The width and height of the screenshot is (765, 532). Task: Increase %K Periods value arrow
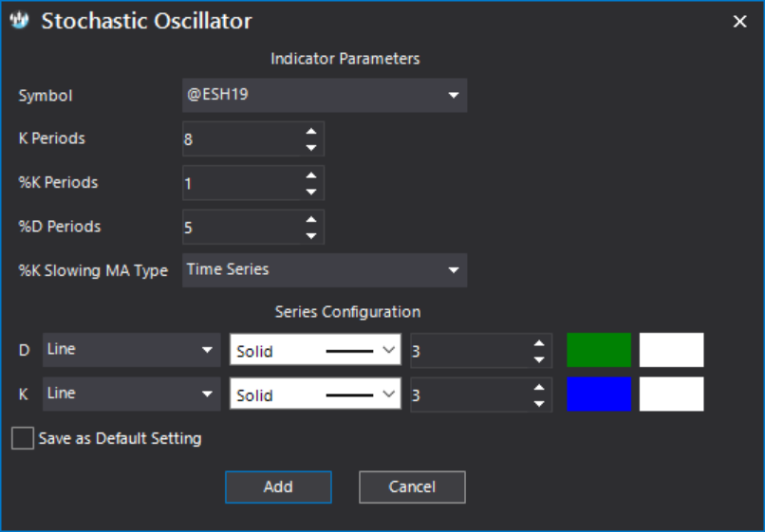[x=310, y=175]
